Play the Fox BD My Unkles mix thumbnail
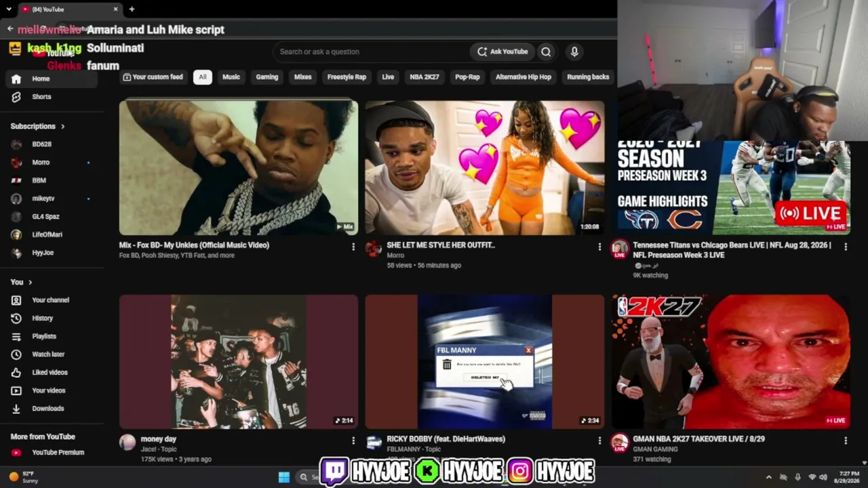Viewport: 868px width, 488px height. pyautogui.click(x=239, y=167)
